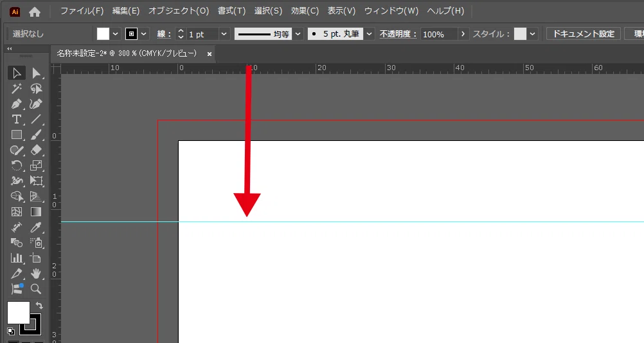This screenshot has width=644, height=343.
Task: Select the Symbol Sprayer tool
Action: click(36, 243)
